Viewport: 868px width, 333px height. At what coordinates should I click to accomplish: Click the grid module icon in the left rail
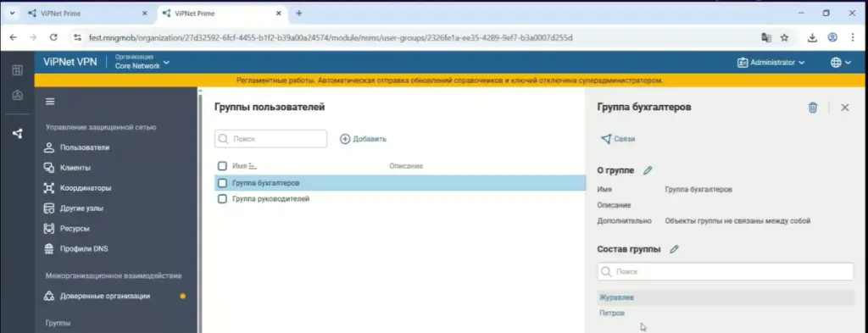[17, 70]
